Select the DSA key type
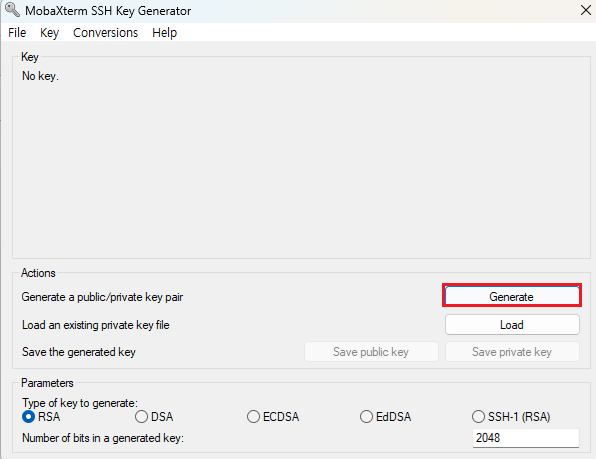This screenshot has width=596, height=459. 154,417
